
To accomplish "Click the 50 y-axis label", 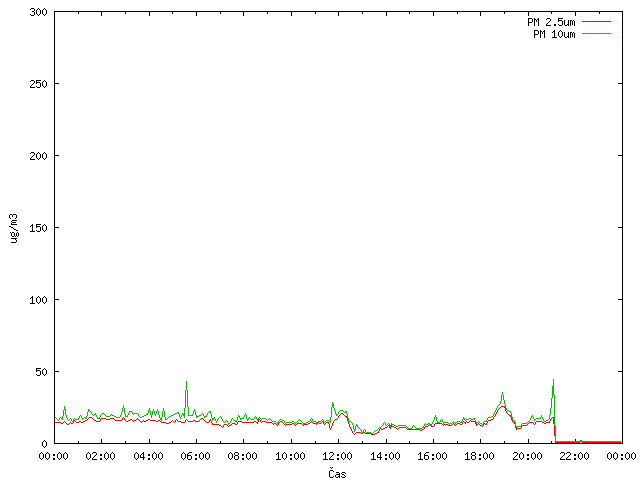I will pos(41,372).
